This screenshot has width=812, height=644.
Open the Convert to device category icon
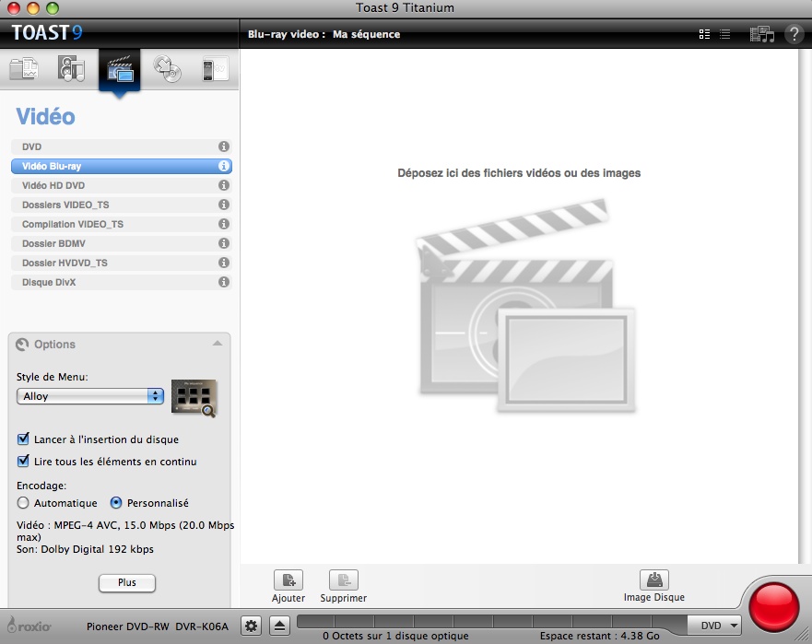(x=215, y=69)
